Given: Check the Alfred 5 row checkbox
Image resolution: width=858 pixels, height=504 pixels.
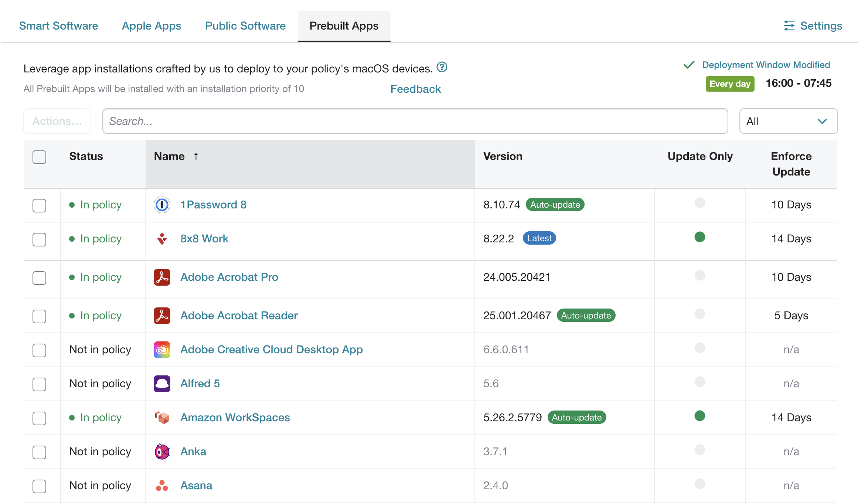Looking at the screenshot, I should click(x=39, y=384).
